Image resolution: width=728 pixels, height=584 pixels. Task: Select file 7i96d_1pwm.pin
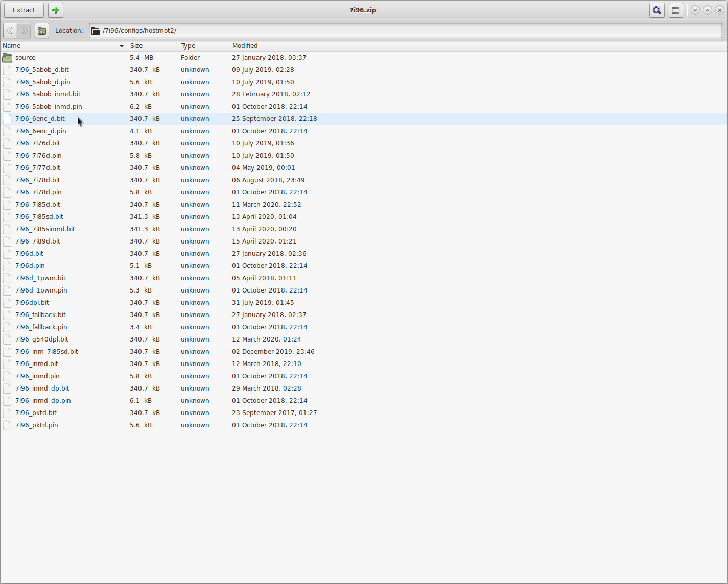[x=41, y=290]
